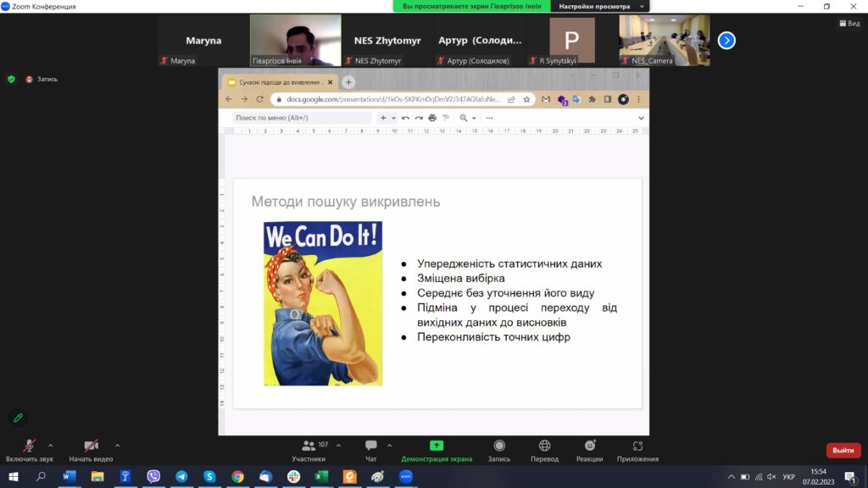Show hidden tray icons with the chevron
Image resolution: width=868 pixels, height=488 pixels.
(x=732, y=476)
